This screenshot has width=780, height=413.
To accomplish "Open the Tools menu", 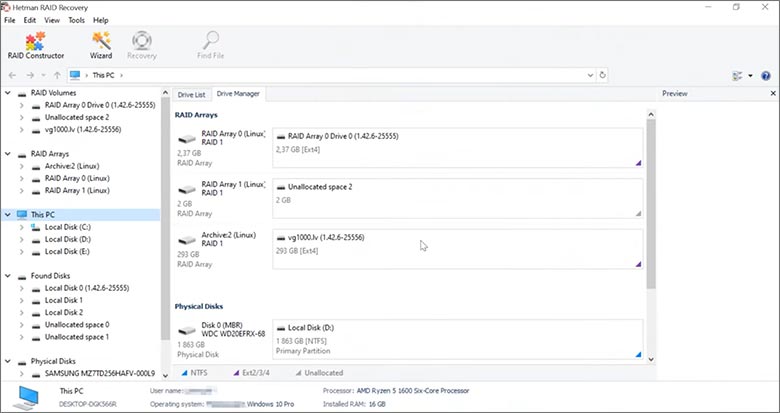I will click(76, 20).
